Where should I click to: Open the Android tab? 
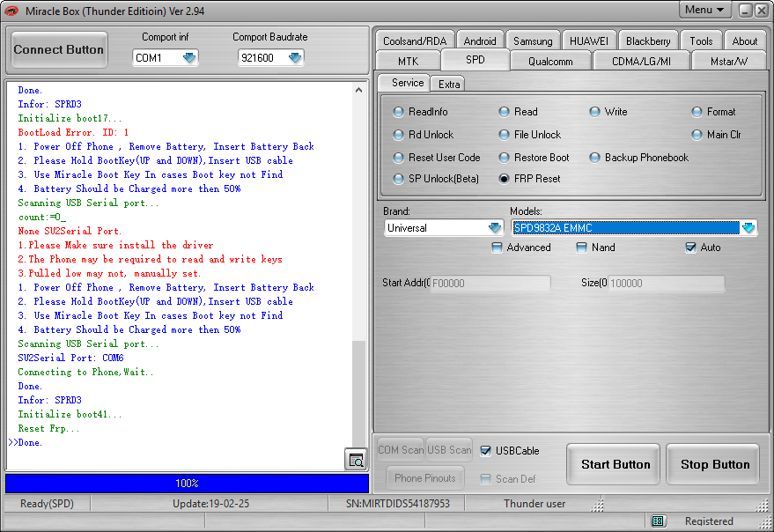click(x=480, y=41)
